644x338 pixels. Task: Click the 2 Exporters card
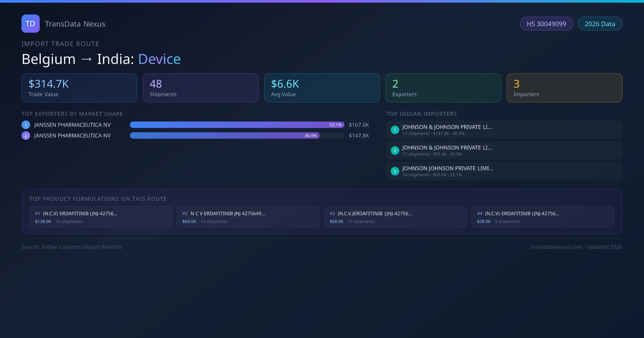(443, 88)
